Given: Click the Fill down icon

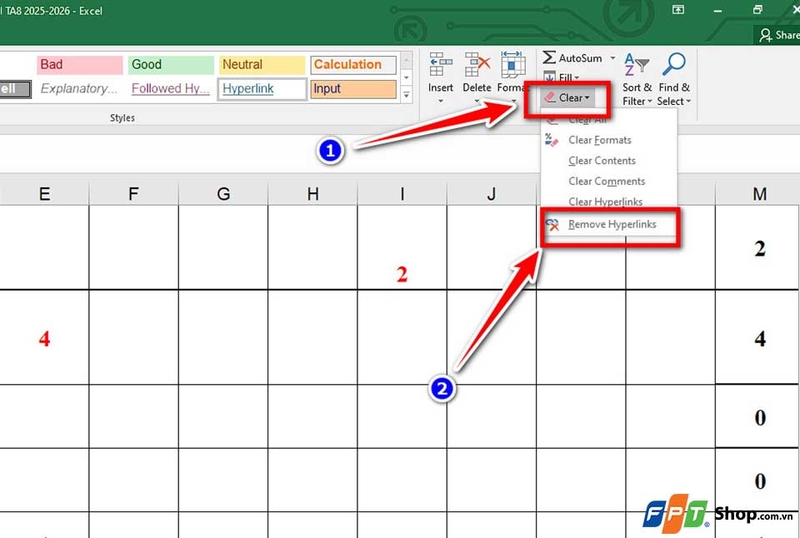Looking at the screenshot, I should click(549, 78).
